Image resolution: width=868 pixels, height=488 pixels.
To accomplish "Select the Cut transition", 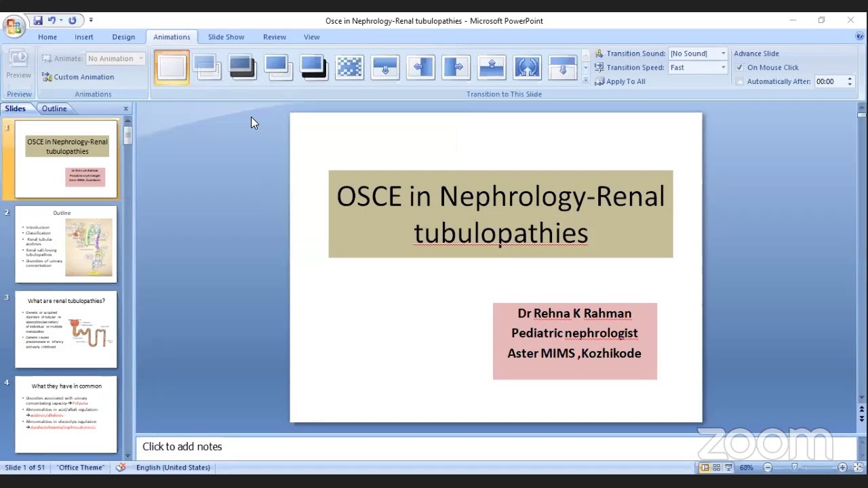I will click(x=278, y=67).
